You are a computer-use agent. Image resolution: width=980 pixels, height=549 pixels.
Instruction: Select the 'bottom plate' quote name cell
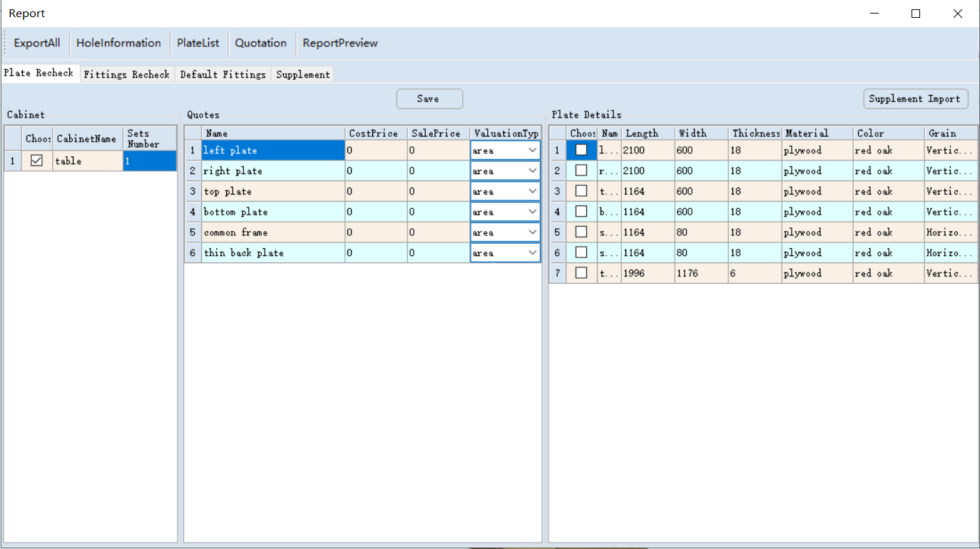point(273,212)
